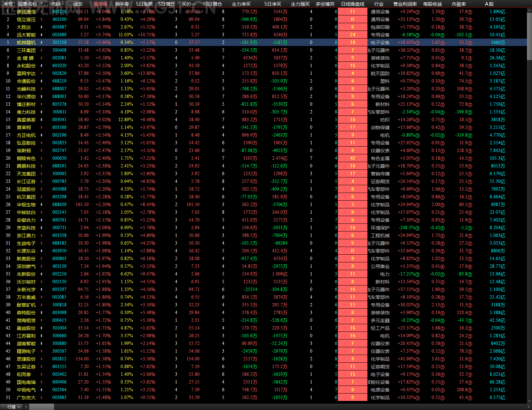Image resolution: width=532 pixels, height=410 pixels.
Task: Sort by the 市盈率 column header
Action: (459, 4)
